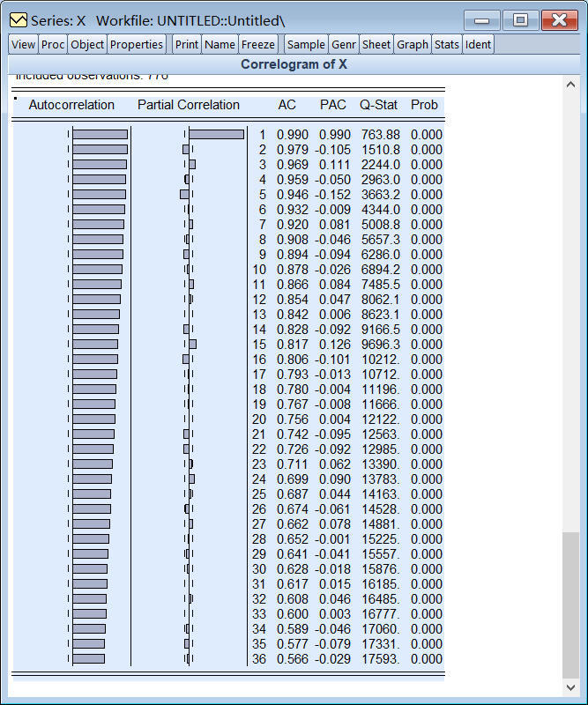Click the Properties button
This screenshot has width=588, height=705.
(x=137, y=45)
